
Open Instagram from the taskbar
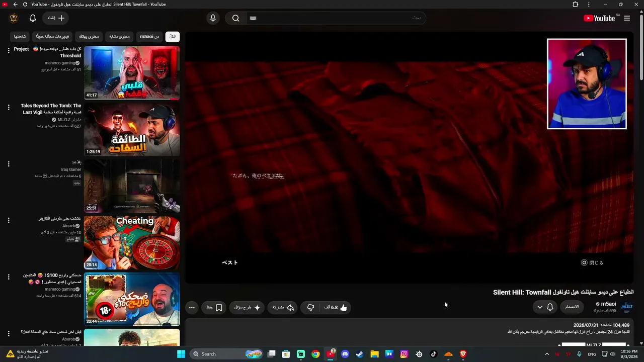404,354
